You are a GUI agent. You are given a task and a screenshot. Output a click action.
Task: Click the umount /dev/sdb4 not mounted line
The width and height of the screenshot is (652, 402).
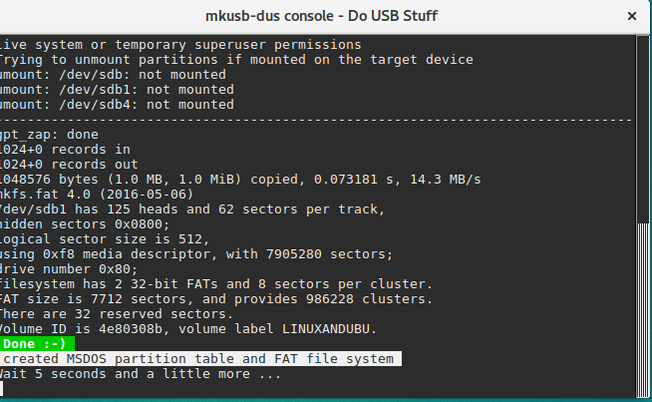click(117, 104)
